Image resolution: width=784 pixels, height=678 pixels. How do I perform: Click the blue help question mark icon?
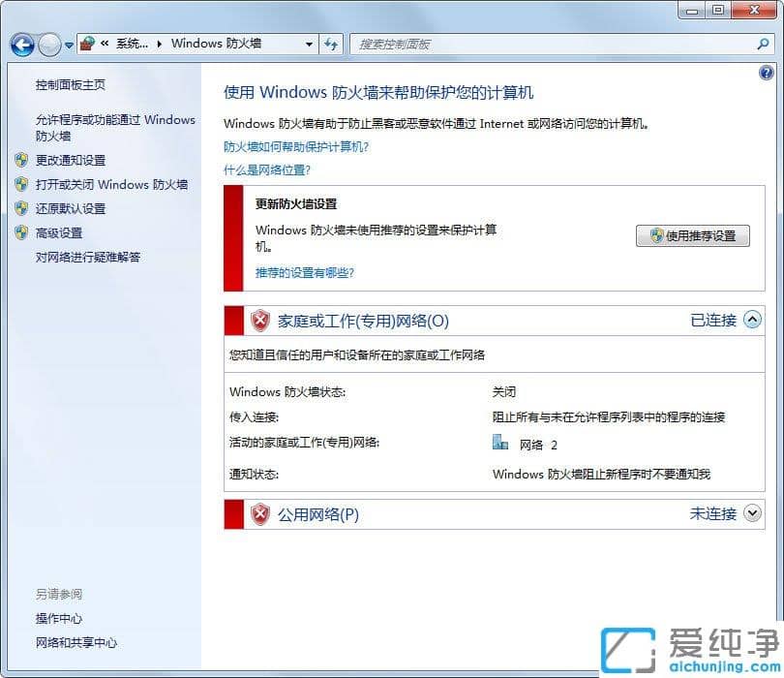pyautogui.click(x=767, y=73)
